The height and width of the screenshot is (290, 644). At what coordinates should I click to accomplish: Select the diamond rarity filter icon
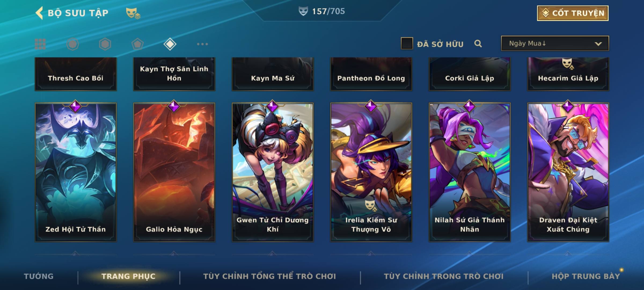click(x=170, y=44)
